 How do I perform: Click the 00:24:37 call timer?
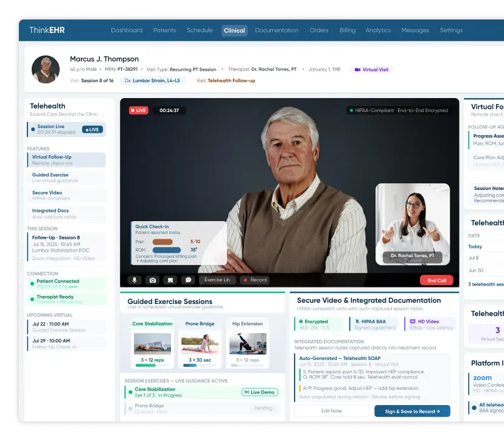point(169,110)
